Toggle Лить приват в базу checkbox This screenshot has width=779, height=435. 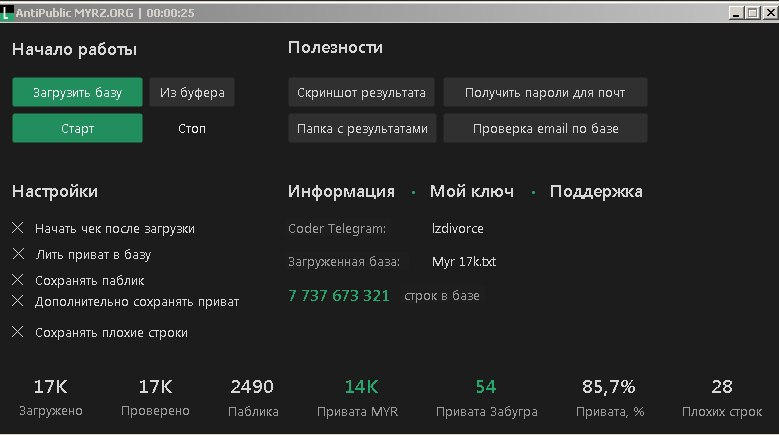click(x=18, y=254)
